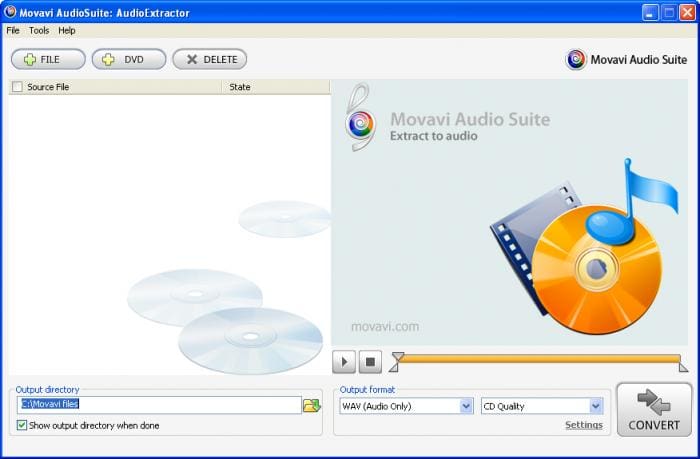The image size is (700, 459).
Task: Open the Tools menu
Action: pyautogui.click(x=39, y=30)
